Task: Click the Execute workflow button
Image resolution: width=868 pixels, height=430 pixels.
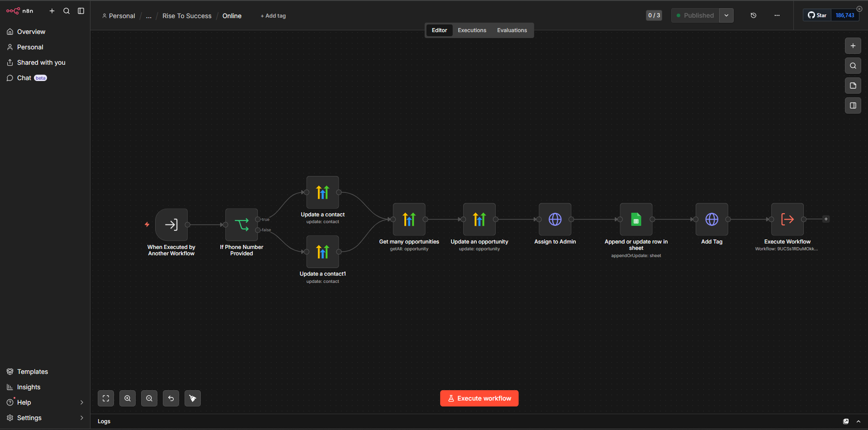Action: coord(479,398)
